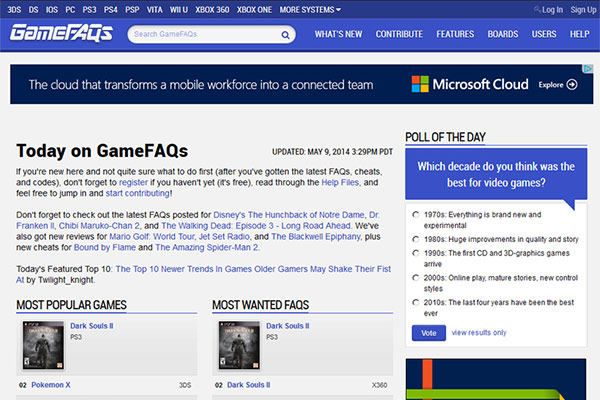
Task: Click Dark Souls II cover in Most Popular Games
Action: pyautogui.click(x=43, y=345)
